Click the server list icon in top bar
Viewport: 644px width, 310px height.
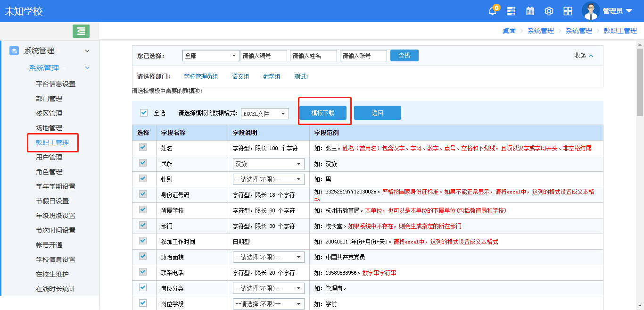[512, 10]
